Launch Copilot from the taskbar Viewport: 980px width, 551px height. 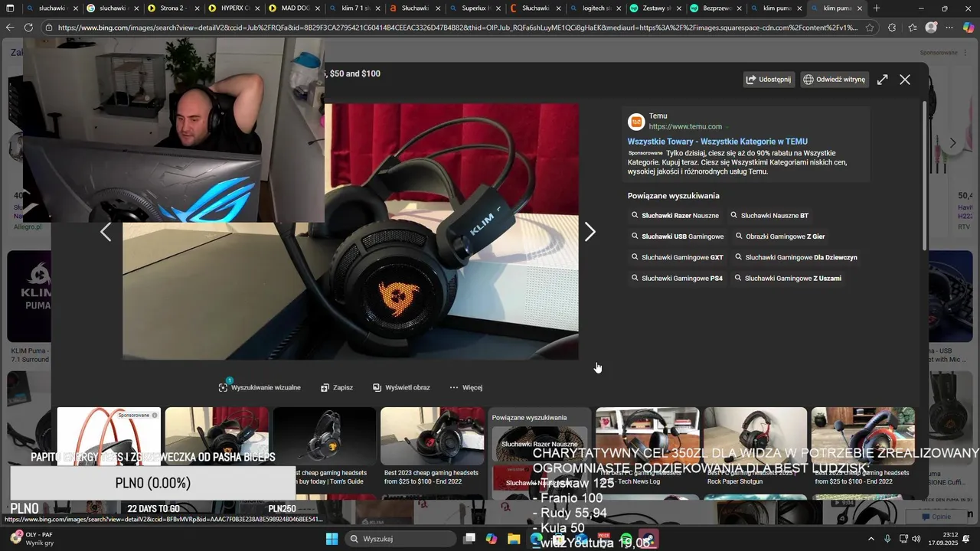coord(492,539)
